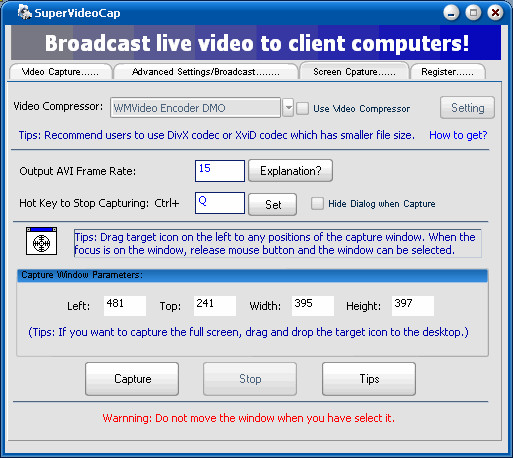Start recording with the Capture button
This screenshot has width=513, height=458.
[132, 379]
